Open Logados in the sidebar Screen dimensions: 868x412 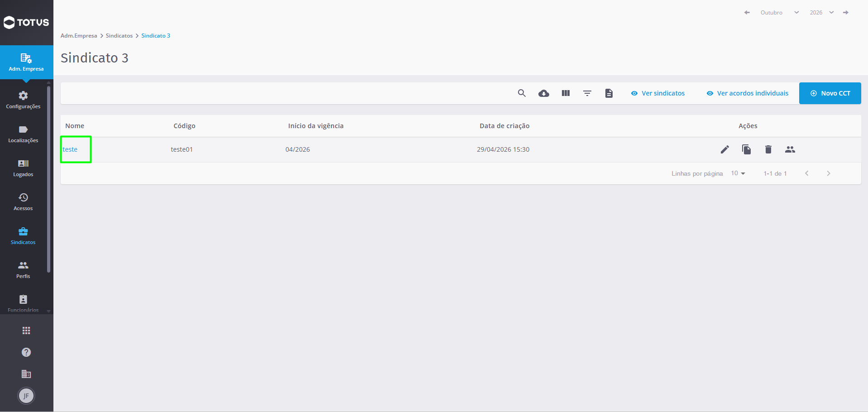pos(23,168)
